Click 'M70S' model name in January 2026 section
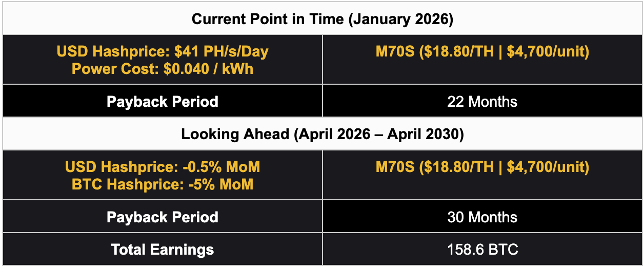Screen dimensions: 644x267 [x=396, y=51]
